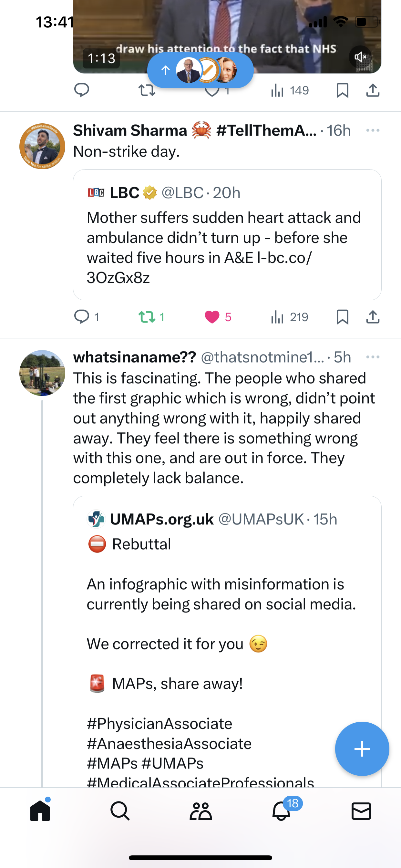Open more options on whatsinaname?? tweet
Screen dimensions: 401x868
373,357
